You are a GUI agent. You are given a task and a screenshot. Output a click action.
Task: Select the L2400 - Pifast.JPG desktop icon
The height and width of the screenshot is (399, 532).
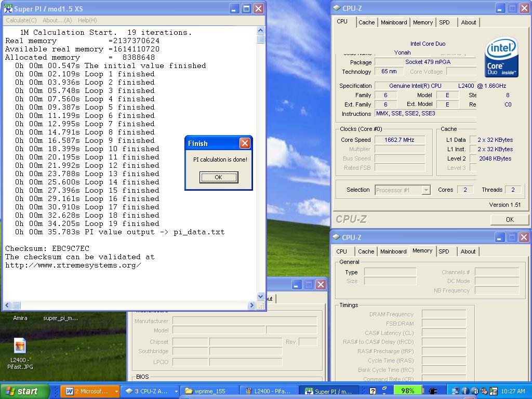(x=20, y=354)
